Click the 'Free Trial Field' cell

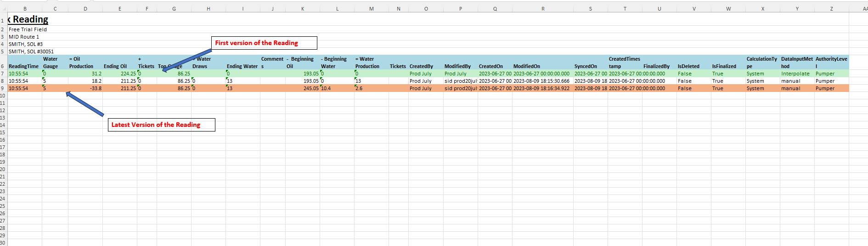click(28, 29)
